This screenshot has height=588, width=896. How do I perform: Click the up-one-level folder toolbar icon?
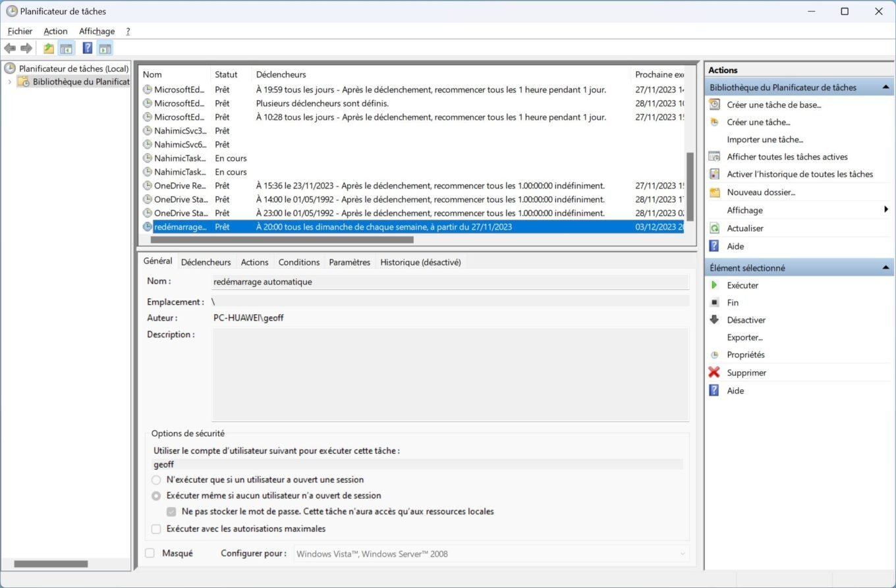pyautogui.click(x=49, y=48)
